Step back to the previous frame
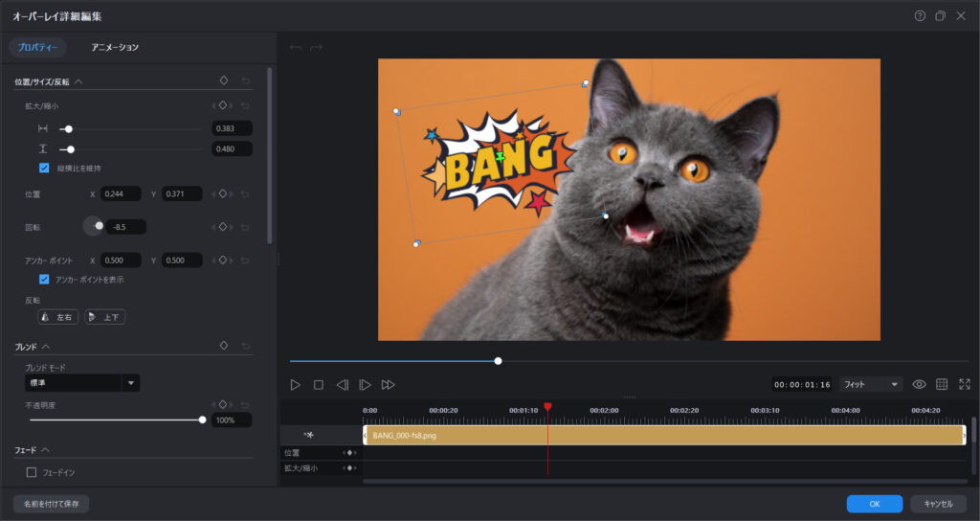The height and width of the screenshot is (521, 980). pos(342,385)
